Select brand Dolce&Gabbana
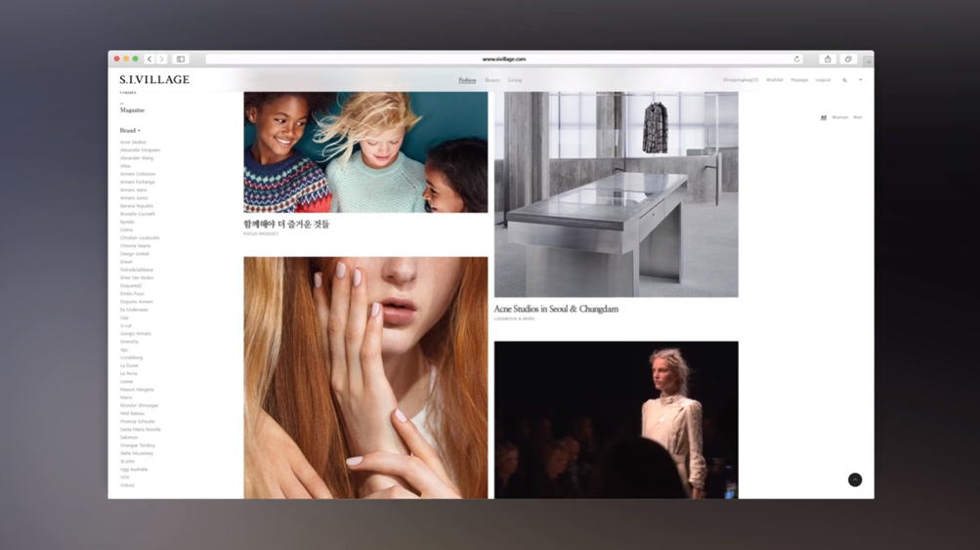 click(136, 270)
